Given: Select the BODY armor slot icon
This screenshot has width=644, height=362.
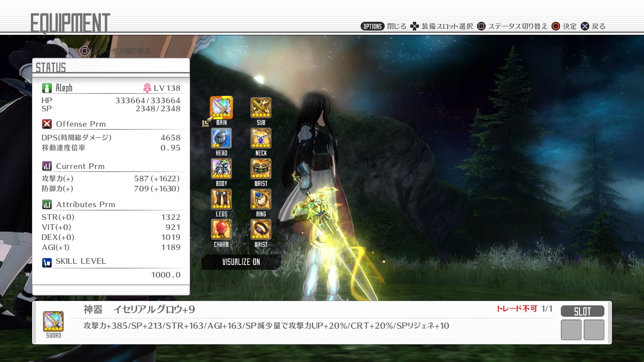Looking at the screenshot, I should point(221,169).
